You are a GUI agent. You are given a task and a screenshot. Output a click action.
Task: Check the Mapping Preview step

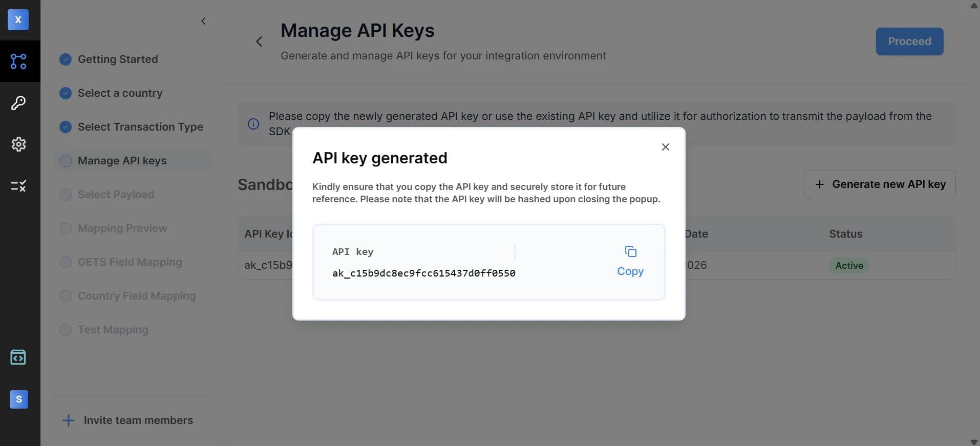66,228
